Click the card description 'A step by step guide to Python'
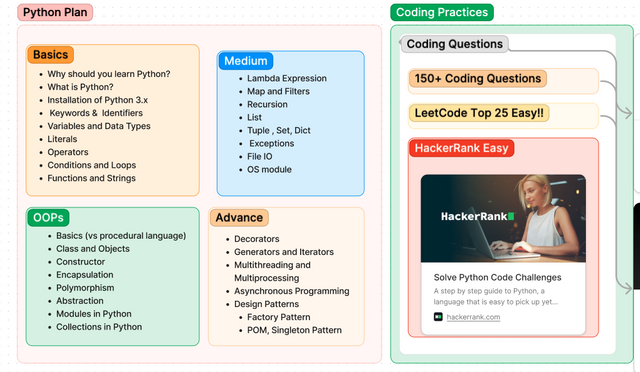Screen dimensions: 640x372 (495, 297)
